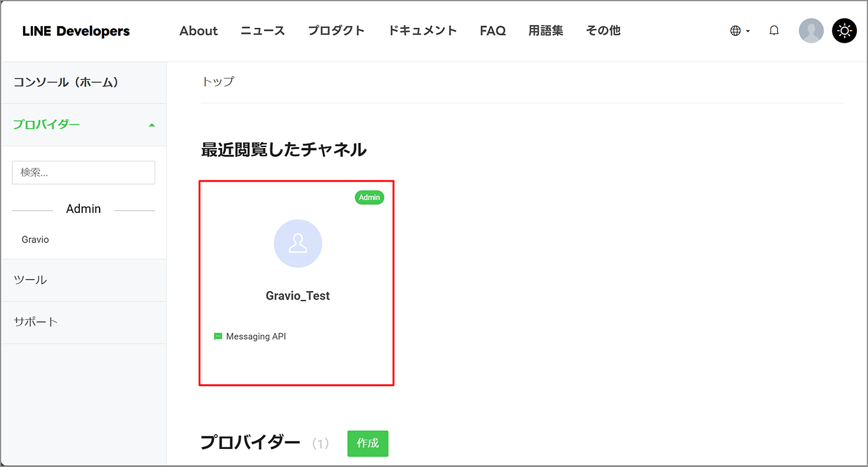Click the 検索... provider search field
The image size is (868, 467).
(83, 172)
